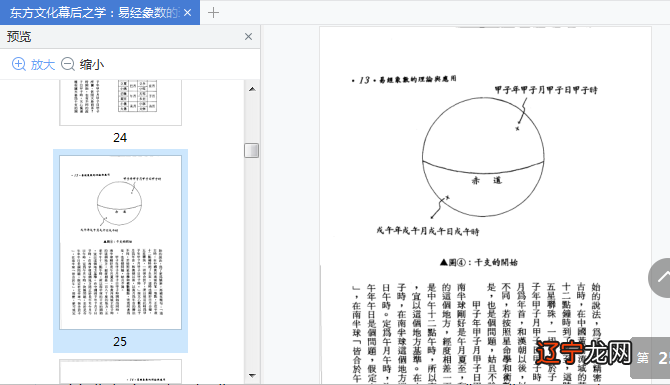
Task: Click thumbnail scrollbar down arrow
Action: [x=252, y=376]
